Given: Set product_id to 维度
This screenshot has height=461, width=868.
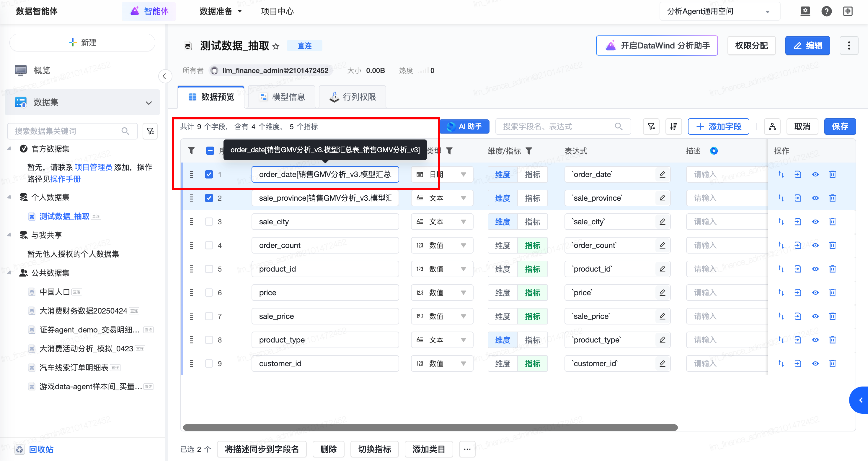Looking at the screenshot, I should (502, 269).
